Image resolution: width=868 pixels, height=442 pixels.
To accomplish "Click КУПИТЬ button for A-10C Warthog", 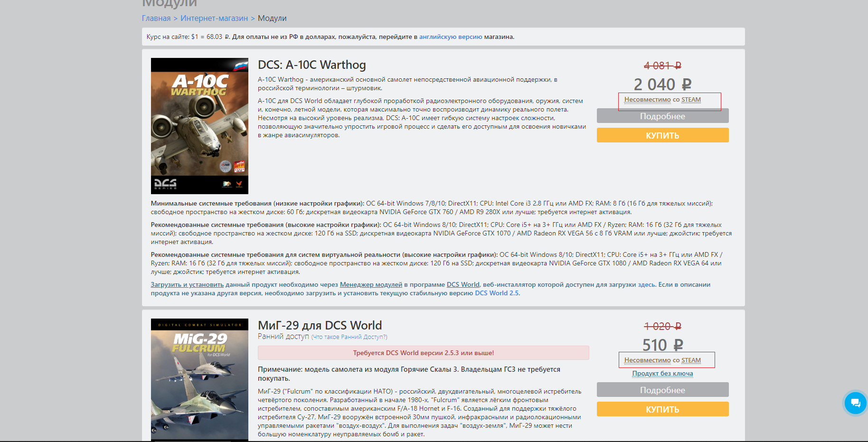I will (662, 135).
